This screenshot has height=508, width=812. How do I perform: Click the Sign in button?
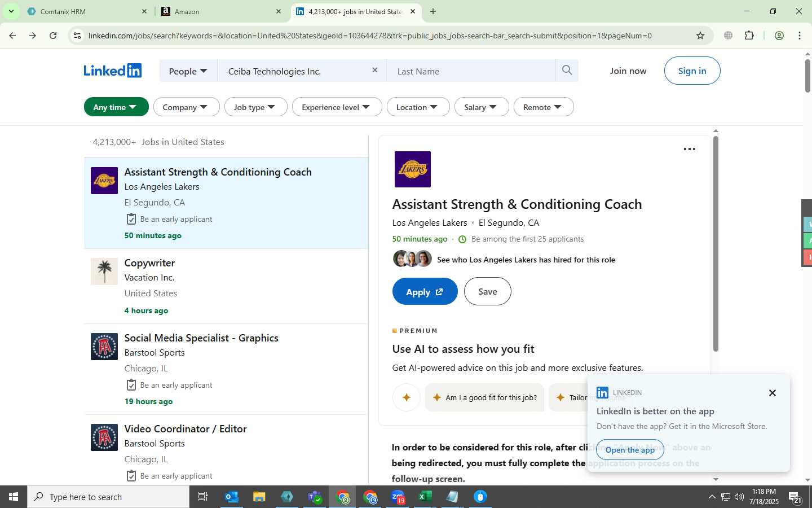692,71
